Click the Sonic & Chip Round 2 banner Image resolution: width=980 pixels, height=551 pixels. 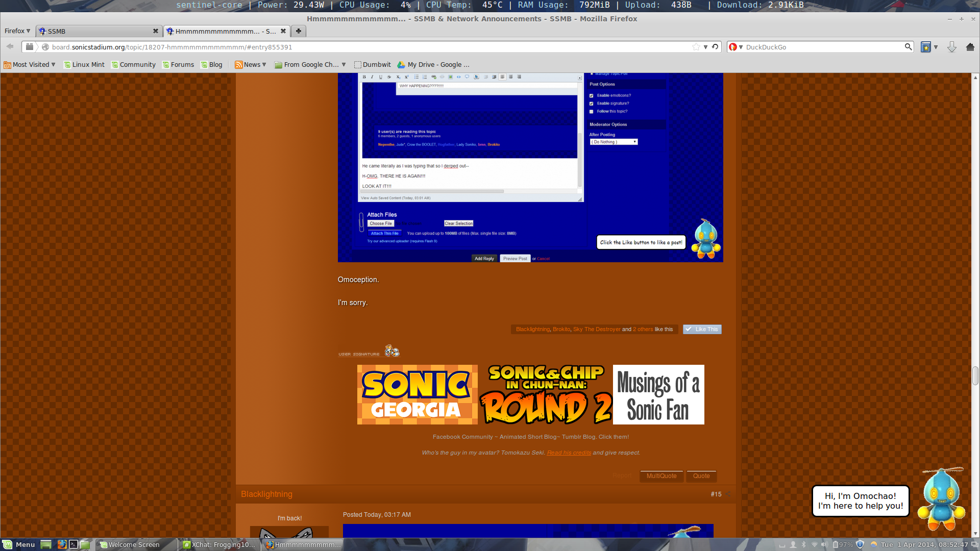pyautogui.click(x=545, y=394)
